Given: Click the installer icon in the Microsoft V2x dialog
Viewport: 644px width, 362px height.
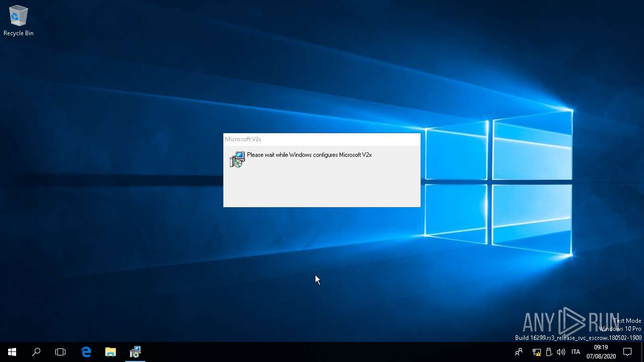Looking at the screenshot, I should [x=237, y=159].
